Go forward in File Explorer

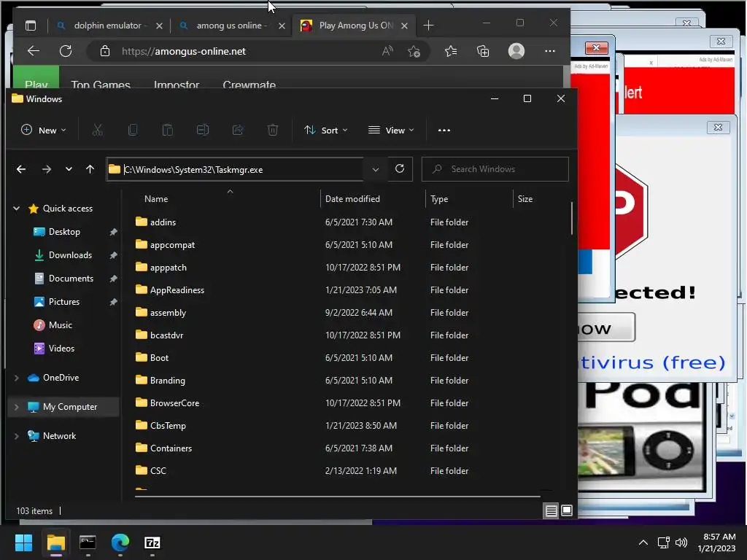pyautogui.click(x=46, y=169)
